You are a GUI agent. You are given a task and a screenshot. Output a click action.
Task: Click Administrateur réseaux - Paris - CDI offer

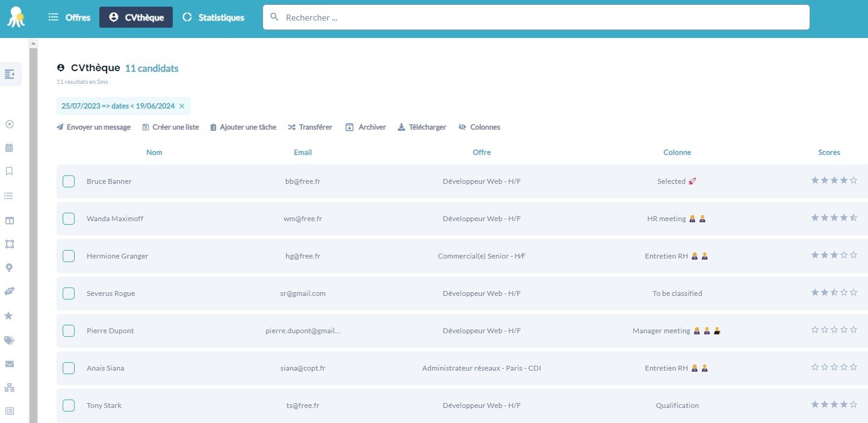[x=482, y=368]
